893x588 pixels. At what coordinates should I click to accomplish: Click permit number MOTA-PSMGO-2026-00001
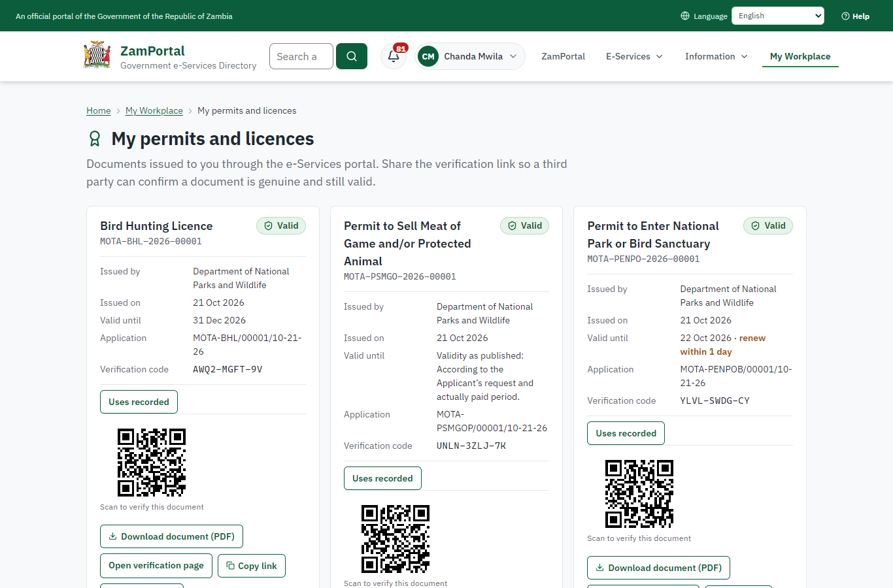tap(400, 276)
